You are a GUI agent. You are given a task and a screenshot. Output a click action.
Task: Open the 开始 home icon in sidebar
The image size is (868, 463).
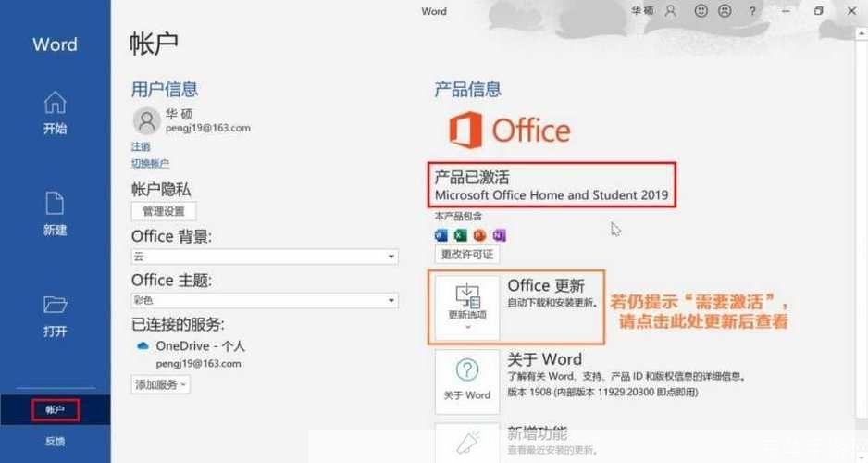point(55,103)
